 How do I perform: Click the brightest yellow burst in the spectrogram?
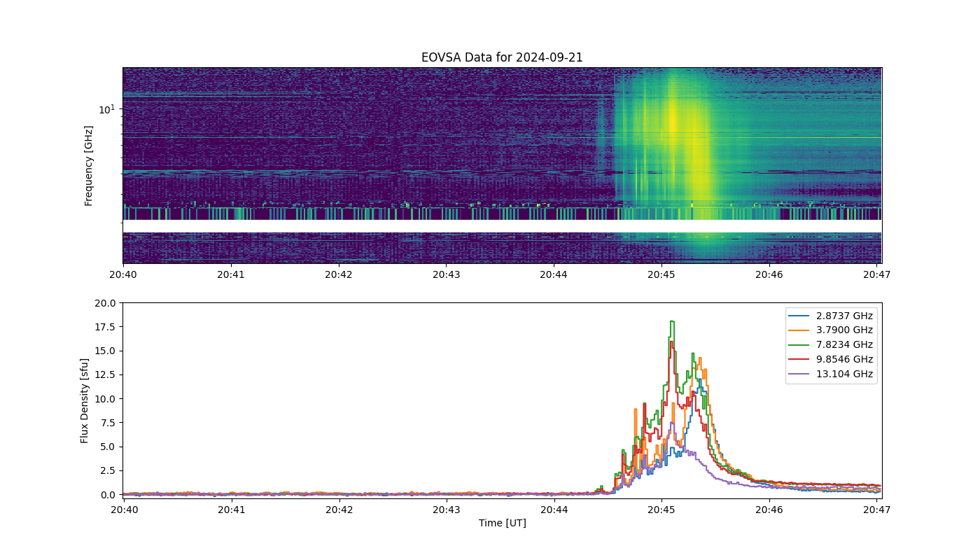[x=672, y=119]
